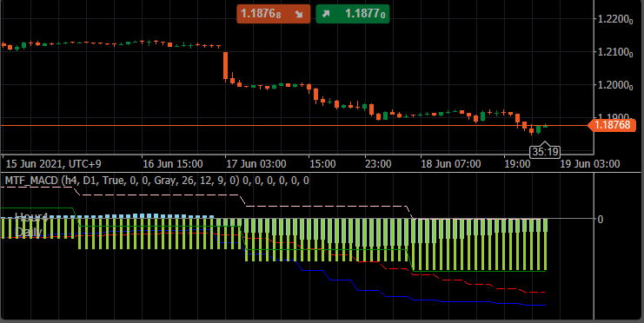Click the MTF_MACD indicator title text

[x=156, y=181]
